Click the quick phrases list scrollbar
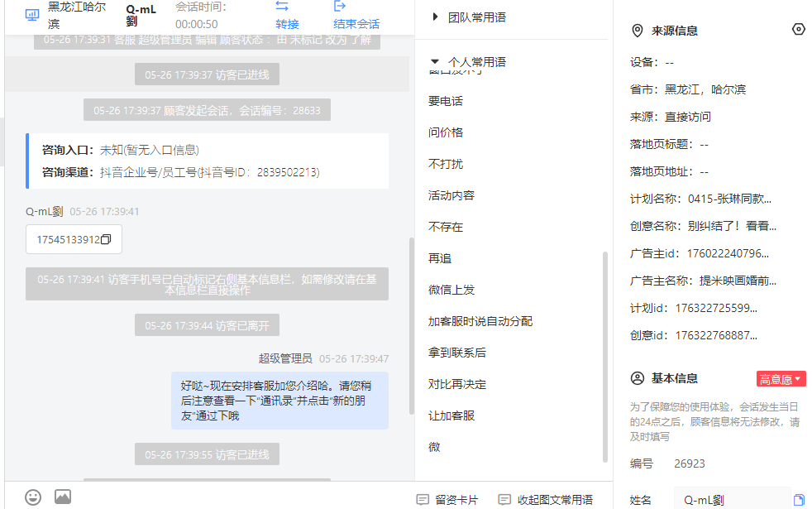 604,358
